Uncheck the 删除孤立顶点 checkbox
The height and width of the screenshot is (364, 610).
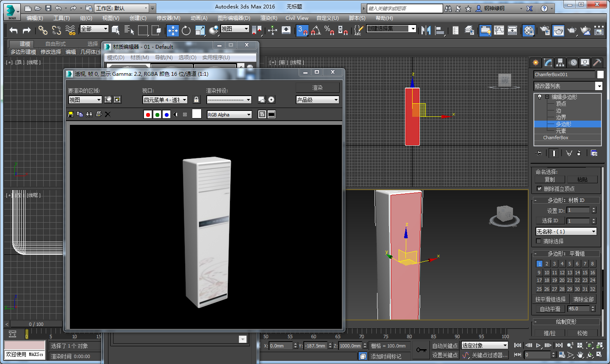click(x=539, y=189)
